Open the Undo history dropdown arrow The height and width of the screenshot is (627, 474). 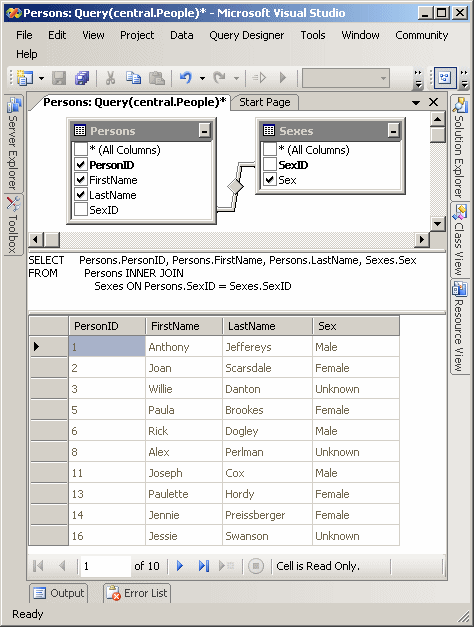pos(202,78)
